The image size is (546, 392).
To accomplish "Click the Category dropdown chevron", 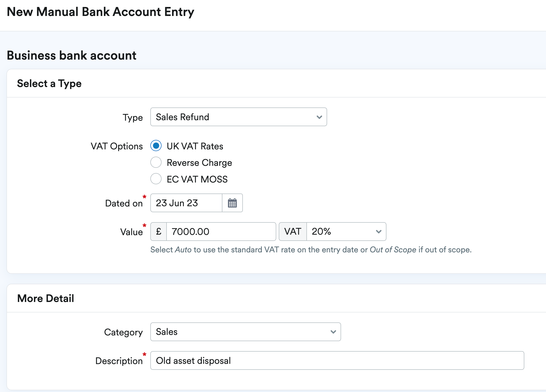I will point(333,332).
